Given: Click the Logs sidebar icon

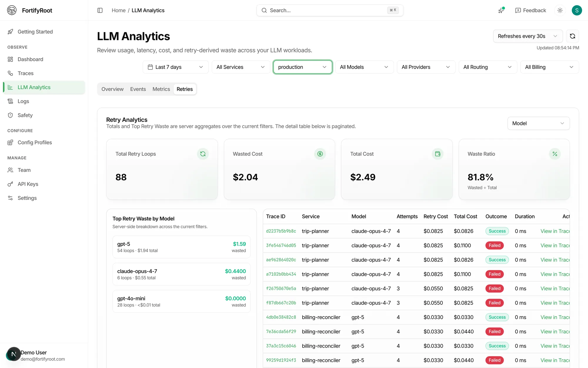Looking at the screenshot, I should point(10,101).
